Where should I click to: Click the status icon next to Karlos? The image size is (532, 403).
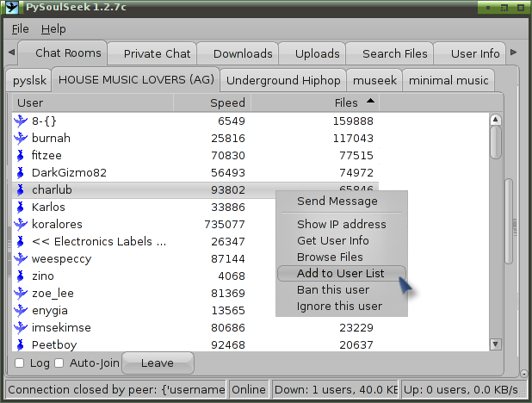(21, 207)
